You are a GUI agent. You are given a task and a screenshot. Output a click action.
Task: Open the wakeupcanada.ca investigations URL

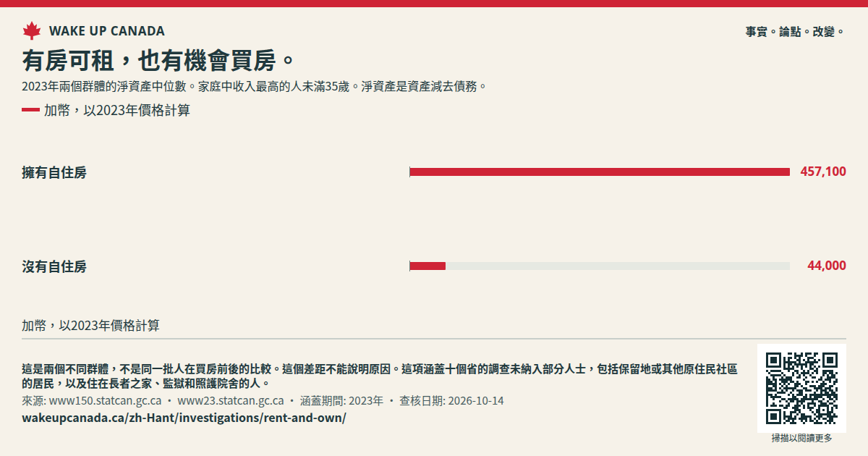click(184, 418)
